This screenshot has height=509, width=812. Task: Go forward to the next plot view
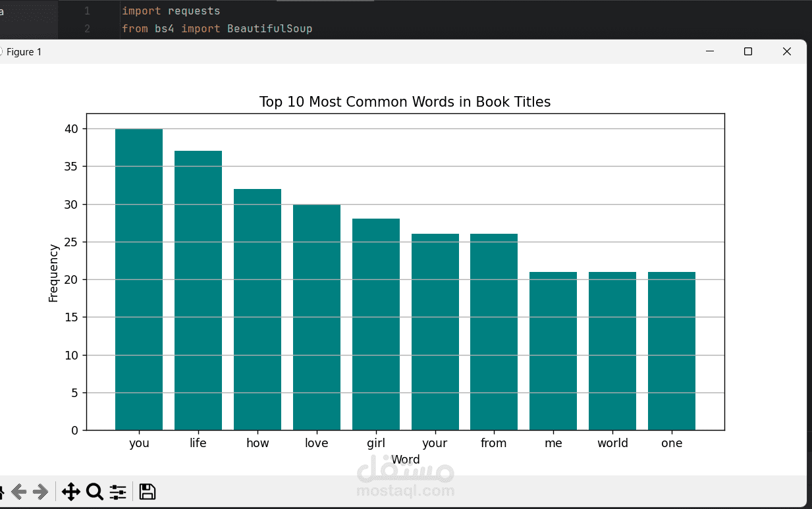tap(42, 491)
